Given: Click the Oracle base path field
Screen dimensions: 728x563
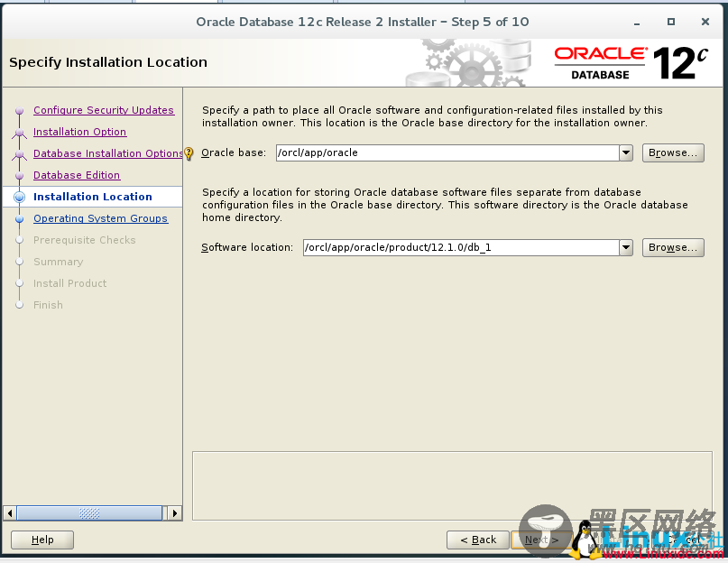Looking at the screenshot, I should coord(447,152).
